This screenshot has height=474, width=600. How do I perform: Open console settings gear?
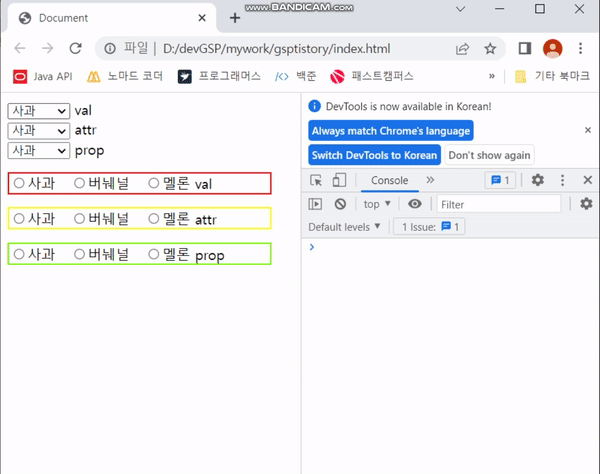pyautogui.click(x=586, y=204)
